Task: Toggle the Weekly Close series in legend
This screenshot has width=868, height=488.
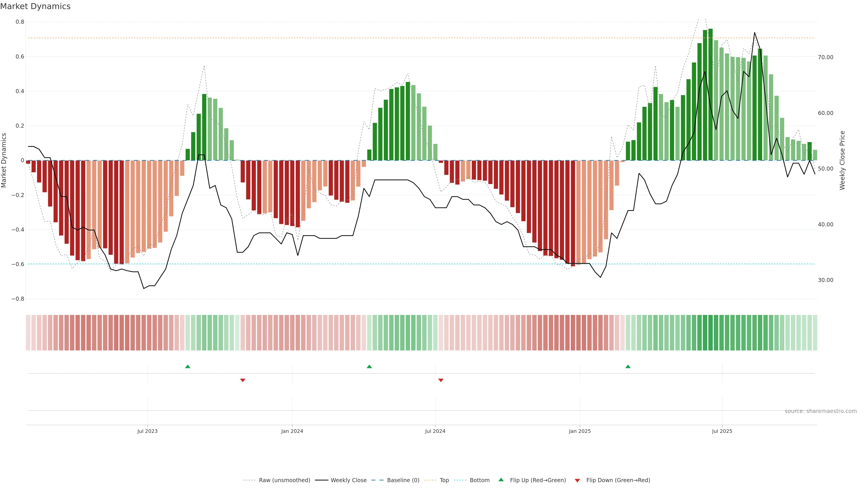Action: (x=348, y=480)
